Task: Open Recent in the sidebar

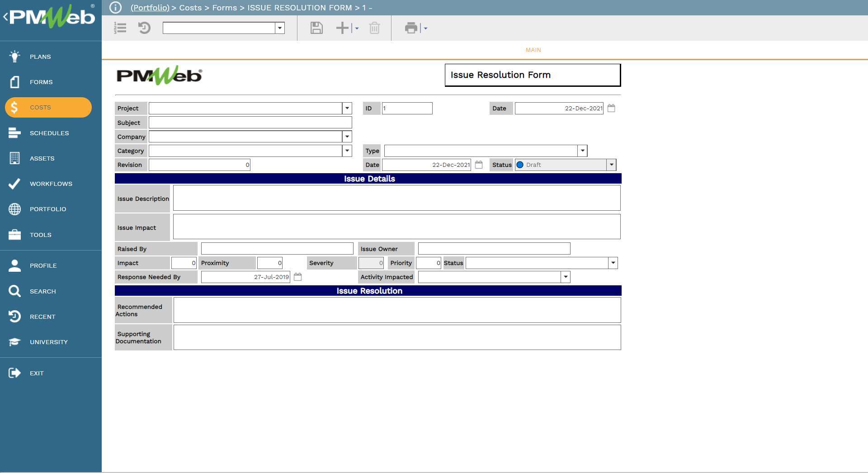Action: [42, 317]
